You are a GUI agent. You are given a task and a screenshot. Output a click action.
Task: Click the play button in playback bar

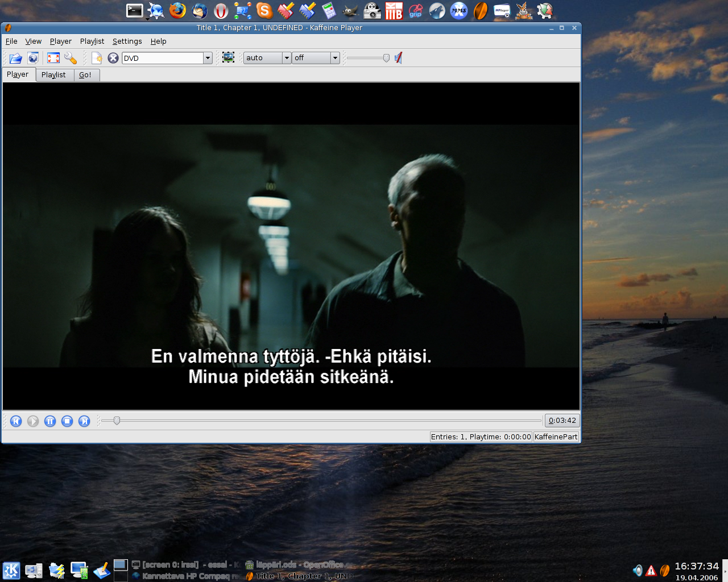click(33, 421)
